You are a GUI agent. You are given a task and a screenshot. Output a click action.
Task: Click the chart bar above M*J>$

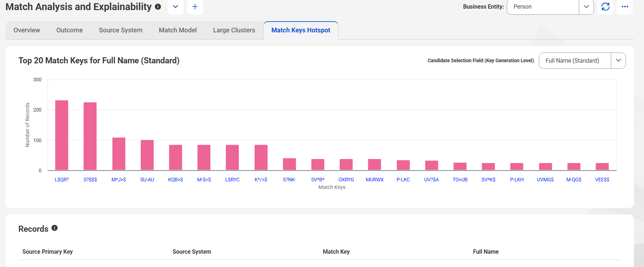(118, 154)
